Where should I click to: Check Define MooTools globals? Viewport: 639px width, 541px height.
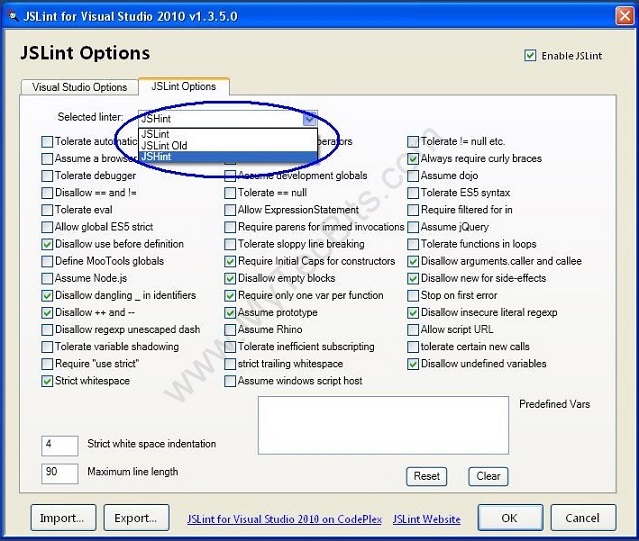coord(47,261)
